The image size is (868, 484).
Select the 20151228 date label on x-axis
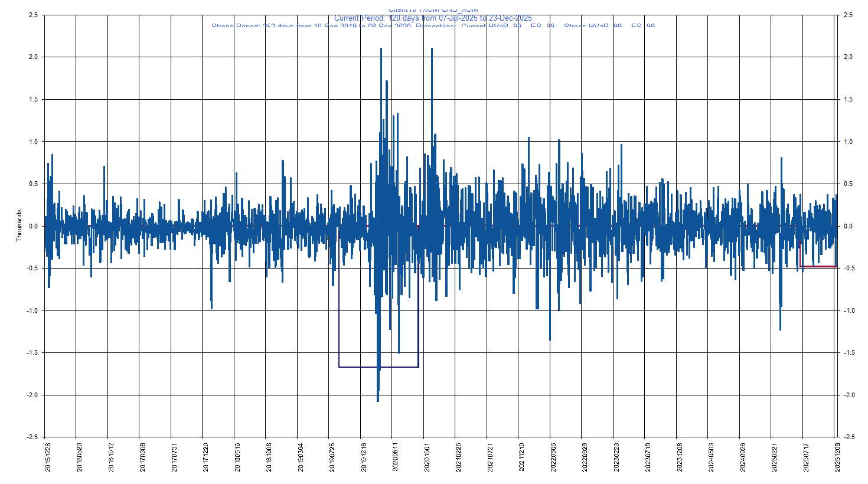48,458
